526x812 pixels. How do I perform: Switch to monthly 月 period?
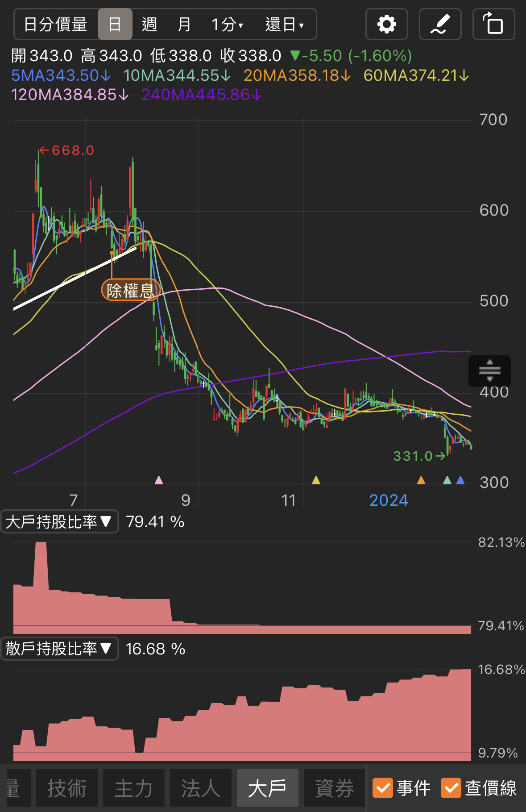click(184, 24)
